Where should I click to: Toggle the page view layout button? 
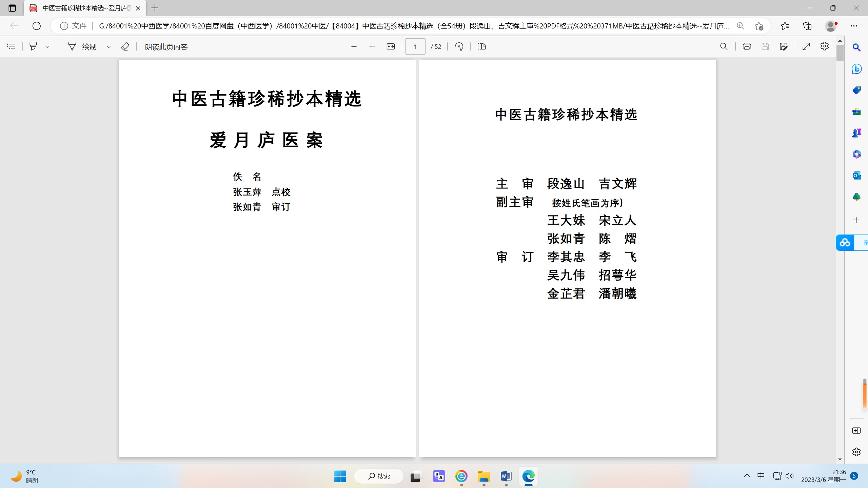(x=481, y=46)
